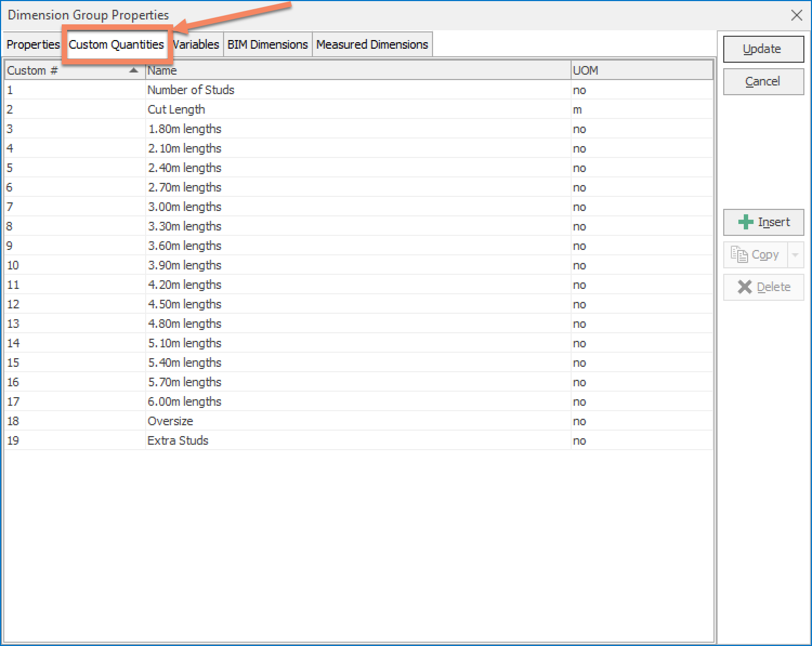Click Custom # cell 19
Screen dimensions: 812x646
pos(75,440)
